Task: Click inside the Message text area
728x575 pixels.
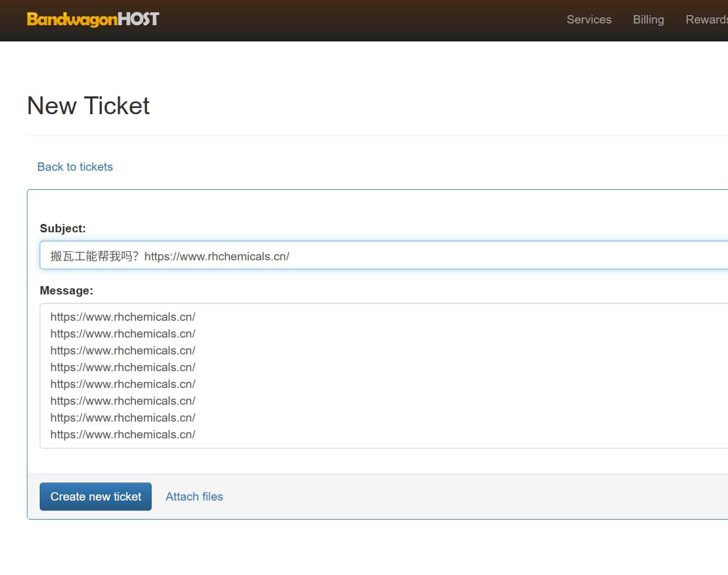Action: (x=384, y=376)
